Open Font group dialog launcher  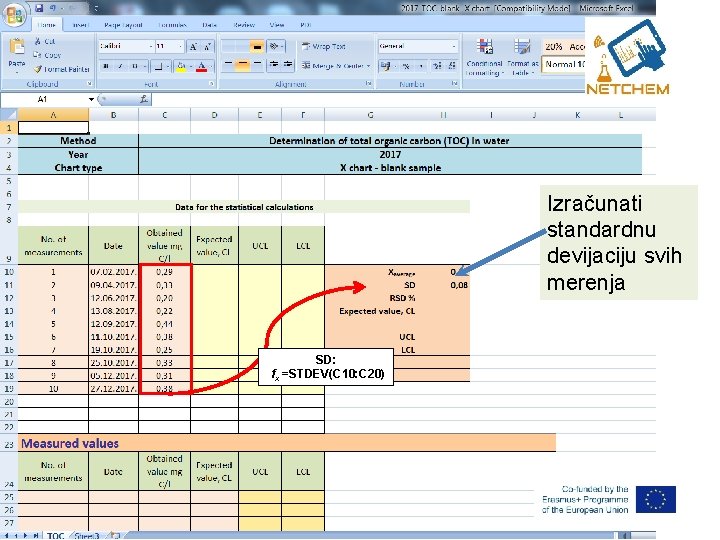212,84
